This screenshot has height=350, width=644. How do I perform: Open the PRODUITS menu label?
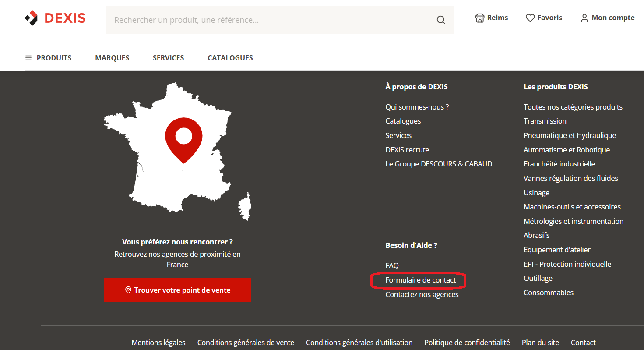pos(54,58)
